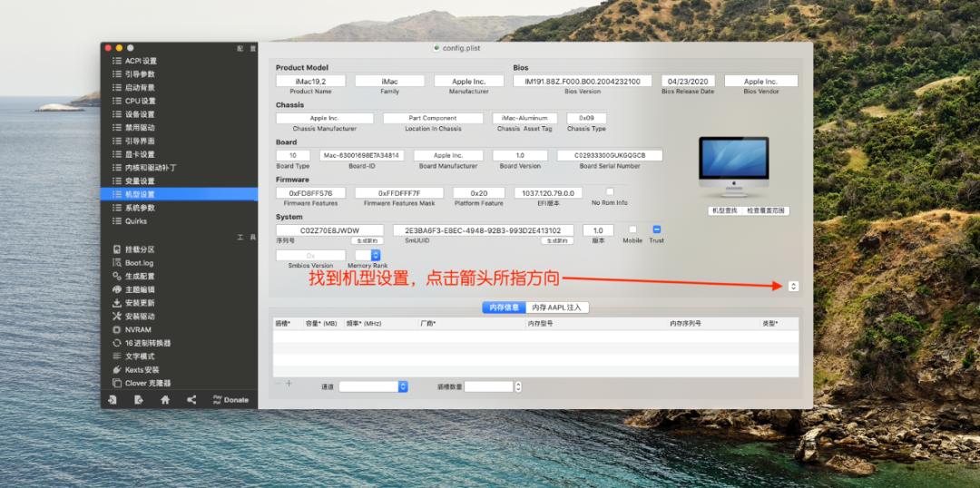980x488 pixels.
Task: Select 机型设置 in the sidebar
Action: [x=179, y=194]
